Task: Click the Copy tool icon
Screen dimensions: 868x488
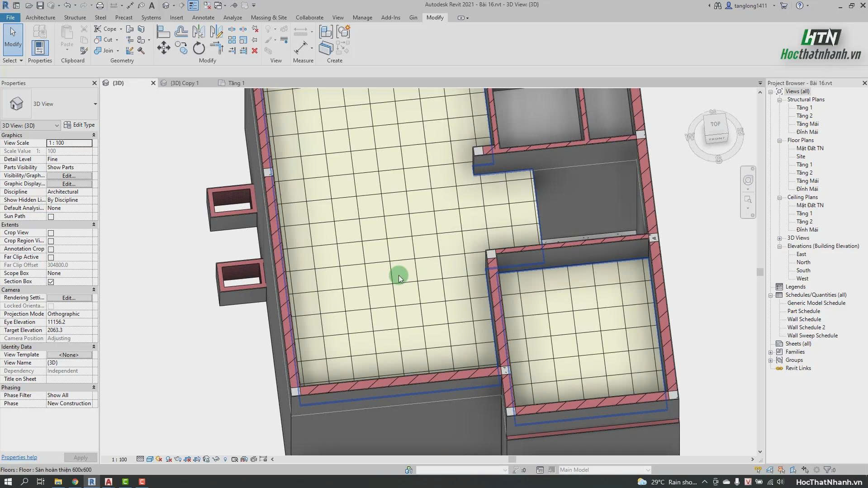Action: [181, 48]
